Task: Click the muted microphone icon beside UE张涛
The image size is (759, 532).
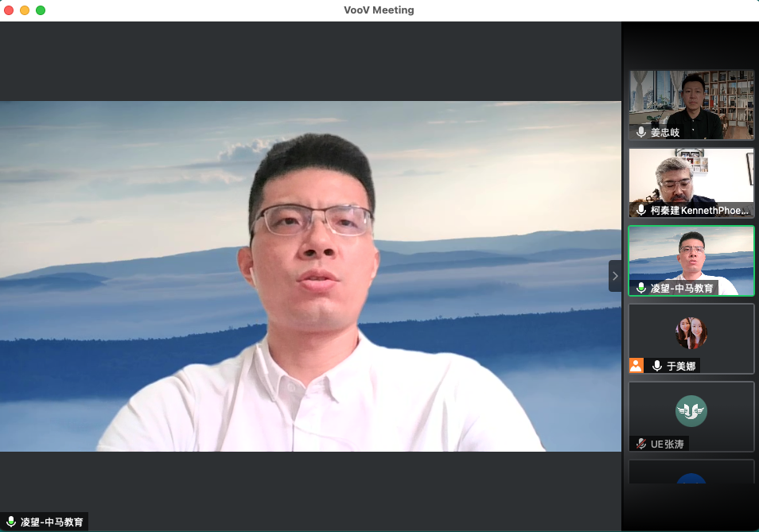Action: coord(641,444)
